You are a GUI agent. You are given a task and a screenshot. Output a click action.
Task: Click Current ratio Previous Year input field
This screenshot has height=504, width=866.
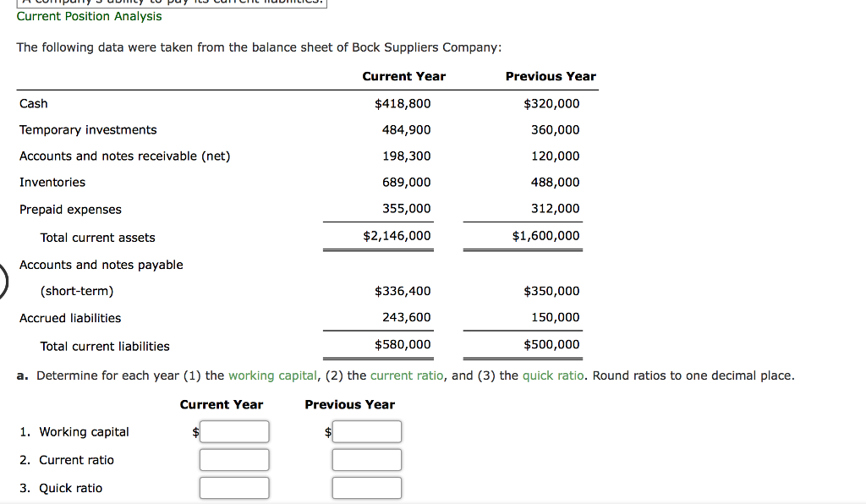(367, 459)
